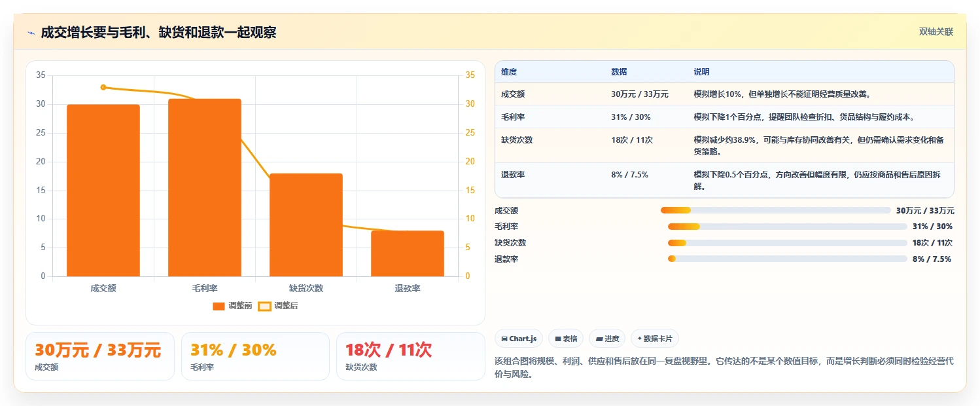Click the 退款率 x-axis label
Viewport: 980px width, 406px height.
point(408,288)
